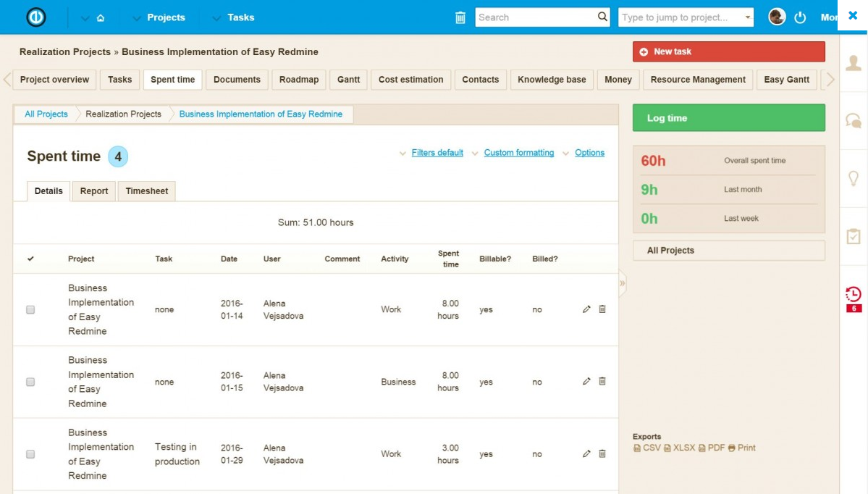The height and width of the screenshot is (494, 868).
Task: Delete the 2016-01-15 time entry
Action: point(602,381)
